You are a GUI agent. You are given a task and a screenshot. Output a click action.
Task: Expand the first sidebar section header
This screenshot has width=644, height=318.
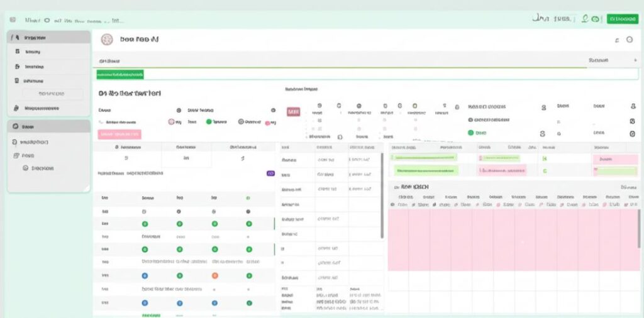click(49, 38)
